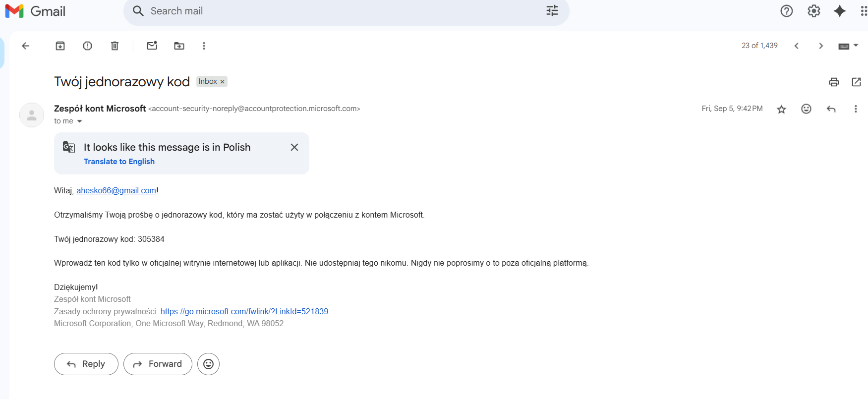
Task: Go back to inbox arrow
Action: click(26, 46)
